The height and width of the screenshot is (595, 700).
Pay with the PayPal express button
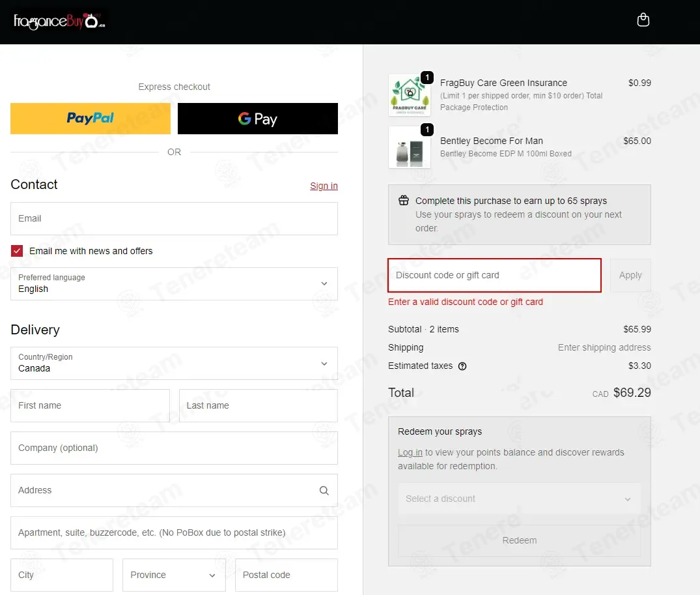[x=91, y=119]
